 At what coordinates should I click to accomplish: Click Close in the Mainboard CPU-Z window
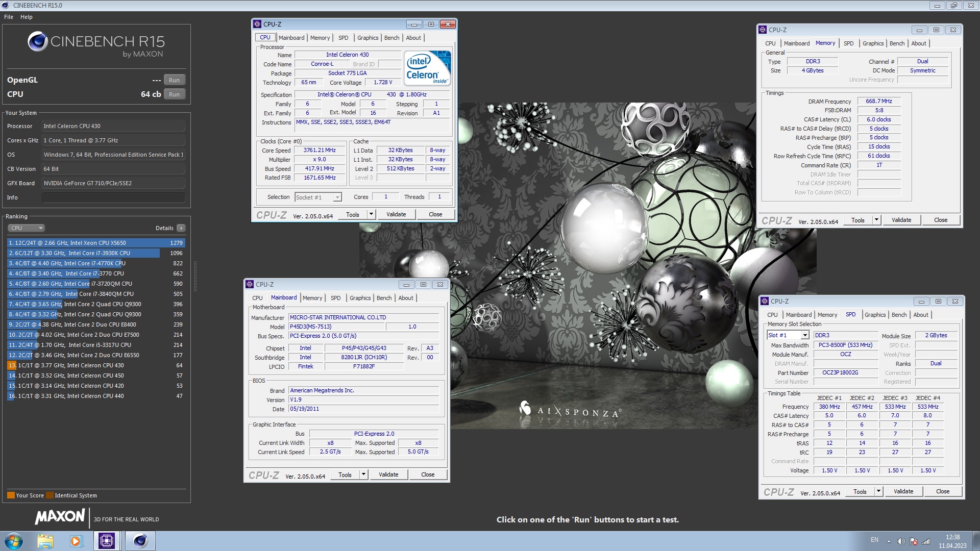point(428,474)
